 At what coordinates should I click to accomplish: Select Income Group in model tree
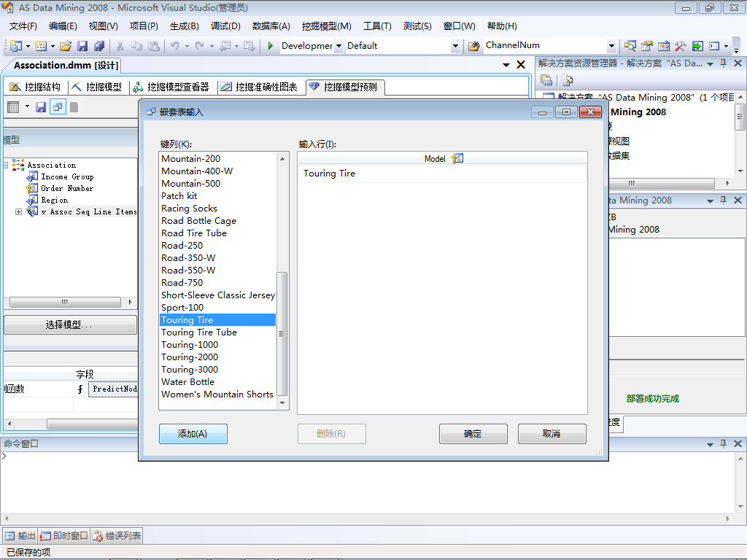point(67,176)
